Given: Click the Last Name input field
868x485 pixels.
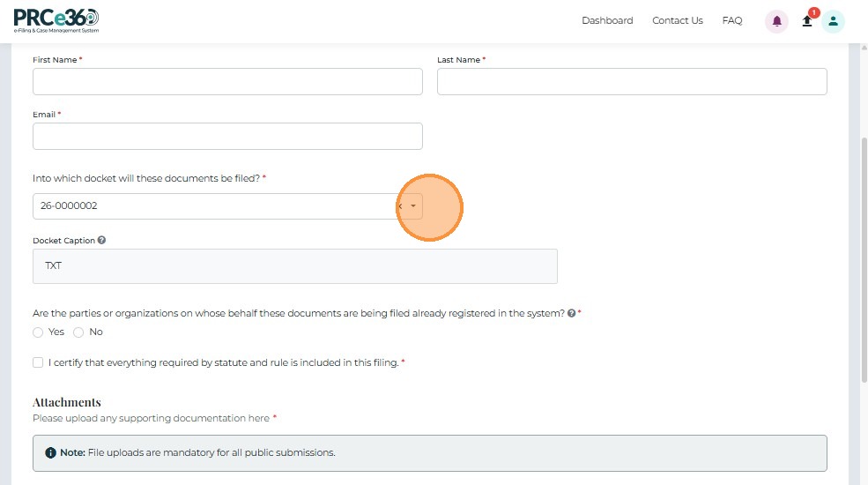Looking at the screenshot, I should point(632,82).
